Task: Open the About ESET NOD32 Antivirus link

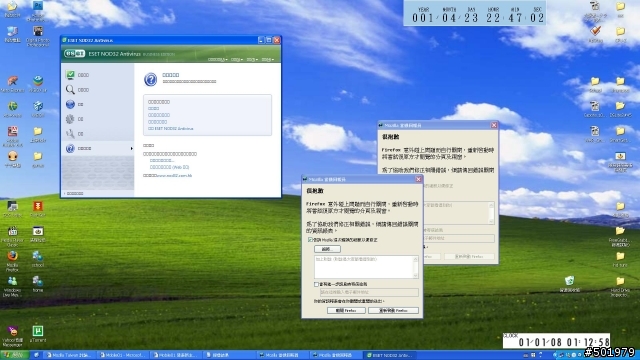Action: [171, 129]
